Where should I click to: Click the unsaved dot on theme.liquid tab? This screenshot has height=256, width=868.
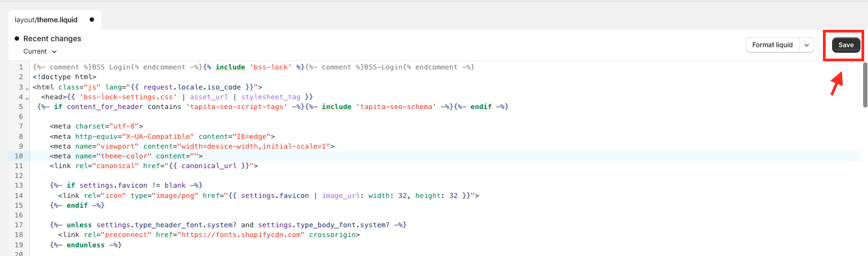coord(92,20)
